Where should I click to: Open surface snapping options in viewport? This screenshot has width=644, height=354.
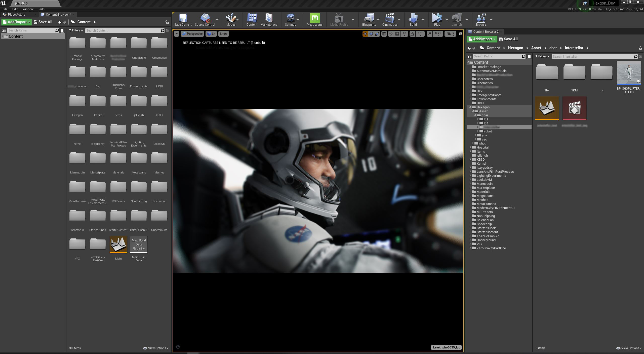click(391, 34)
